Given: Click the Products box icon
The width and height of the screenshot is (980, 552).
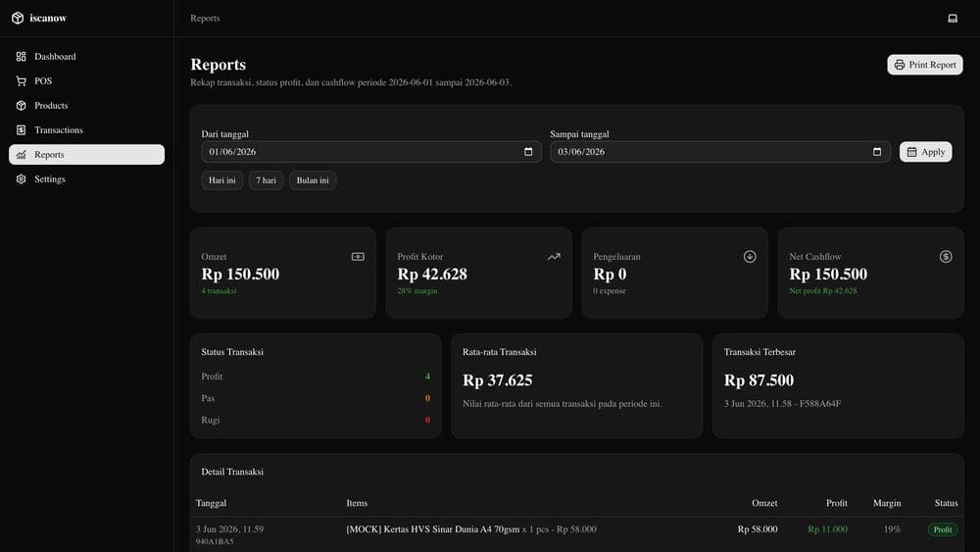Looking at the screenshot, I should 22,106.
